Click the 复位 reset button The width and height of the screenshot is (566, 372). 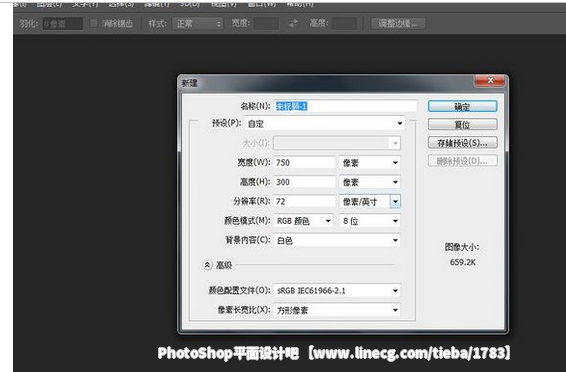coord(462,124)
